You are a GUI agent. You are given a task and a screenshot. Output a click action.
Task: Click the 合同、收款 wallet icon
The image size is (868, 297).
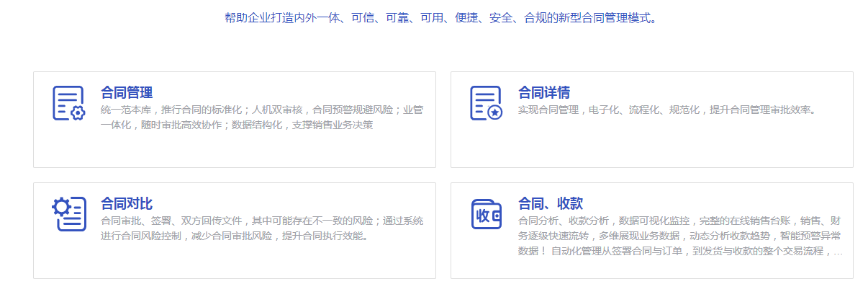pos(486,214)
